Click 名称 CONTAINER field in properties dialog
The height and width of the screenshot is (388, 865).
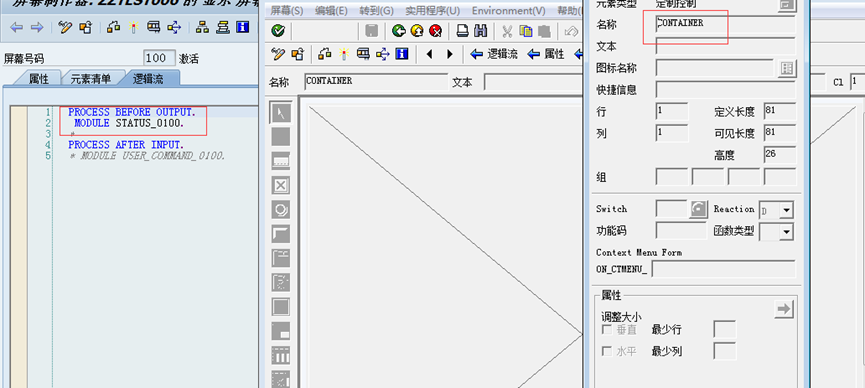(725, 24)
